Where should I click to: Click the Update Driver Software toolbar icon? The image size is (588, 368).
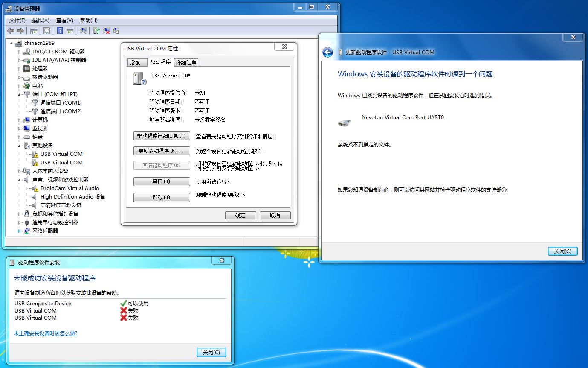[96, 31]
